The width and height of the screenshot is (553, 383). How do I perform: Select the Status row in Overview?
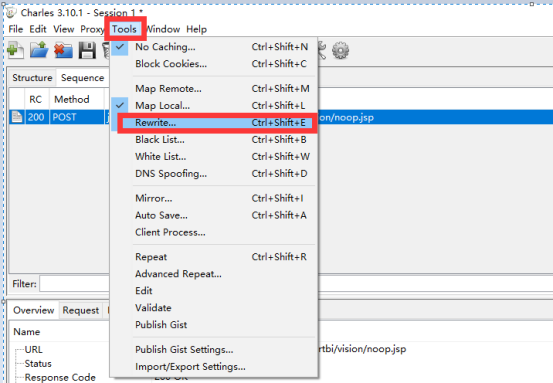(x=38, y=363)
